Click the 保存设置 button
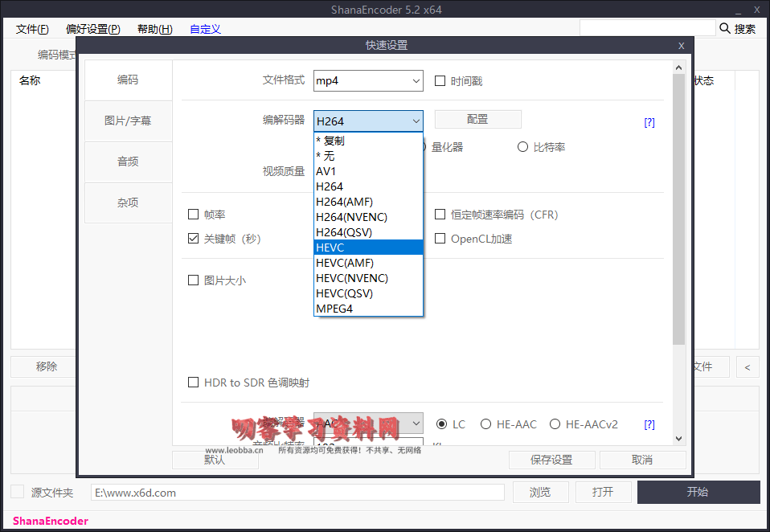Image resolution: width=770 pixels, height=532 pixels. click(551, 460)
